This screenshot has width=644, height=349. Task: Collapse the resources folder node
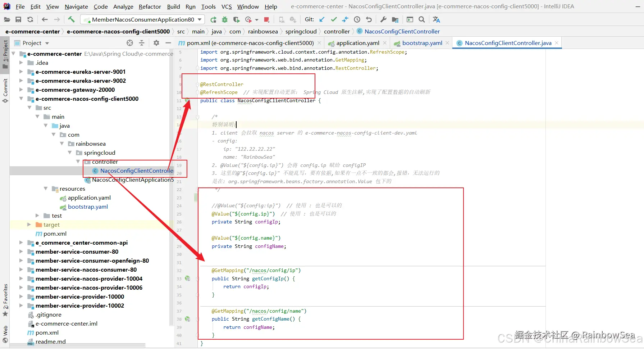click(x=46, y=189)
